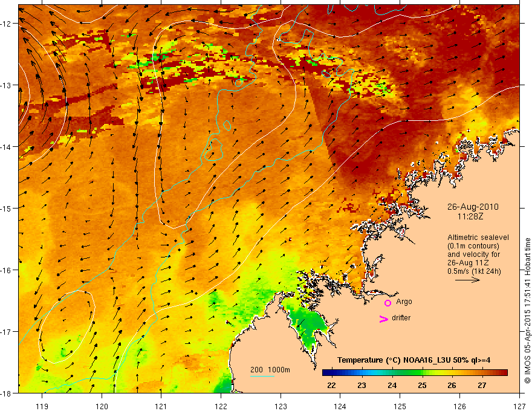This screenshot has width=532, height=411.
Task: Click the '26-Aug 11Z' caption line
Action: click(x=467, y=263)
